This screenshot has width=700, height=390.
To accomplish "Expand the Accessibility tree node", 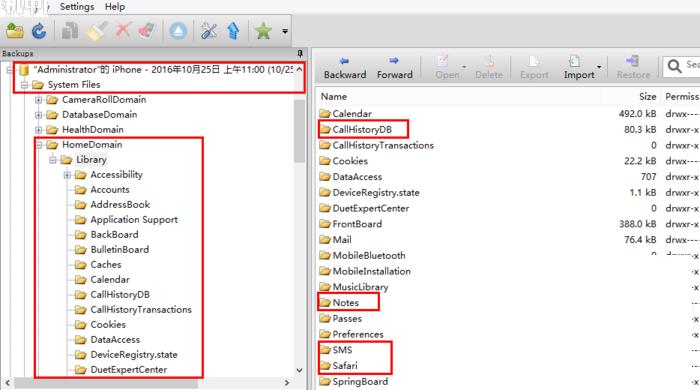I will pyautogui.click(x=67, y=175).
